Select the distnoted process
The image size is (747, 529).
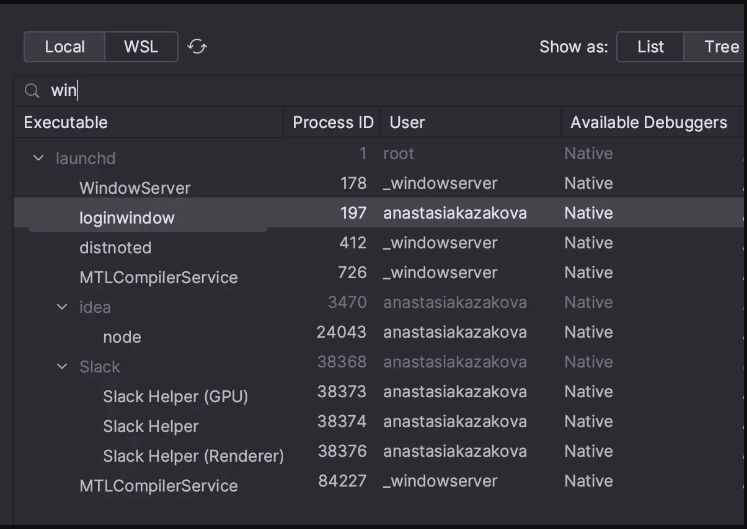pyautogui.click(x=116, y=247)
